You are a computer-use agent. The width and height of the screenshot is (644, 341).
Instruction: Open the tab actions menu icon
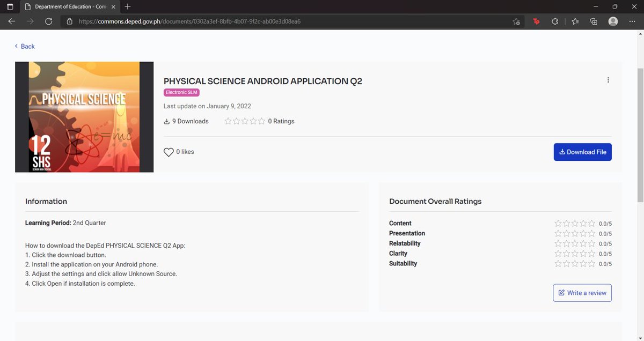(x=10, y=7)
